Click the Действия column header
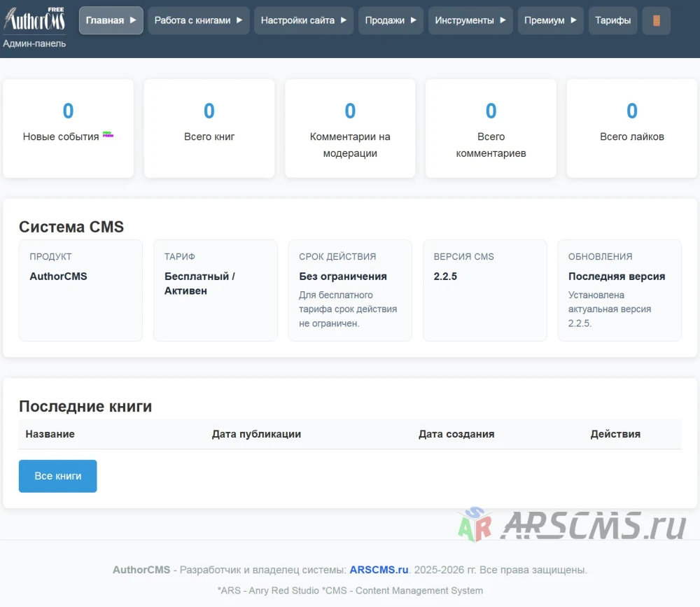 pos(615,434)
